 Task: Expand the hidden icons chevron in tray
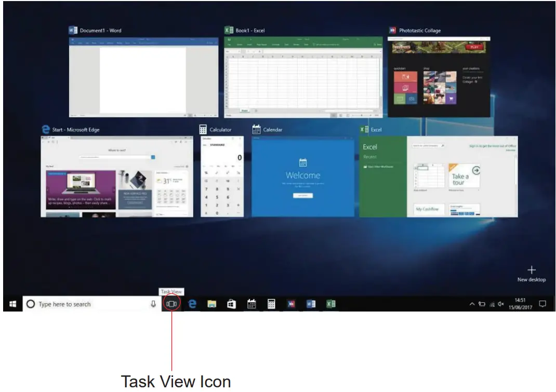472,303
